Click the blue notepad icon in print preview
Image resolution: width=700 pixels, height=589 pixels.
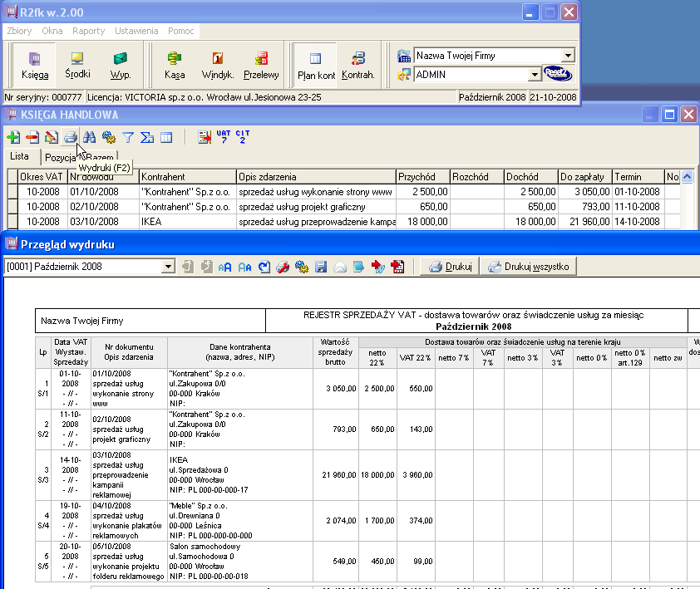tap(358, 267)
